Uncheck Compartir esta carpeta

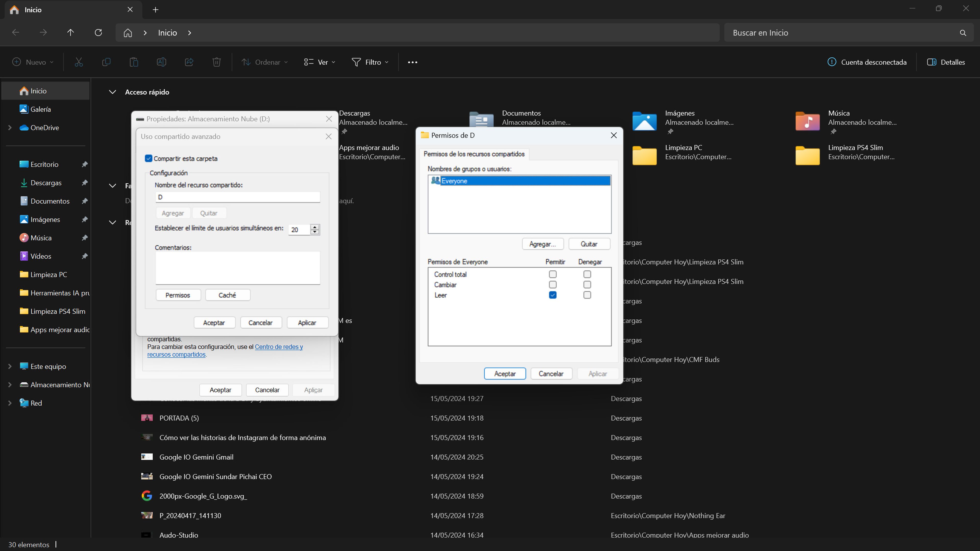tap(149, 159)
